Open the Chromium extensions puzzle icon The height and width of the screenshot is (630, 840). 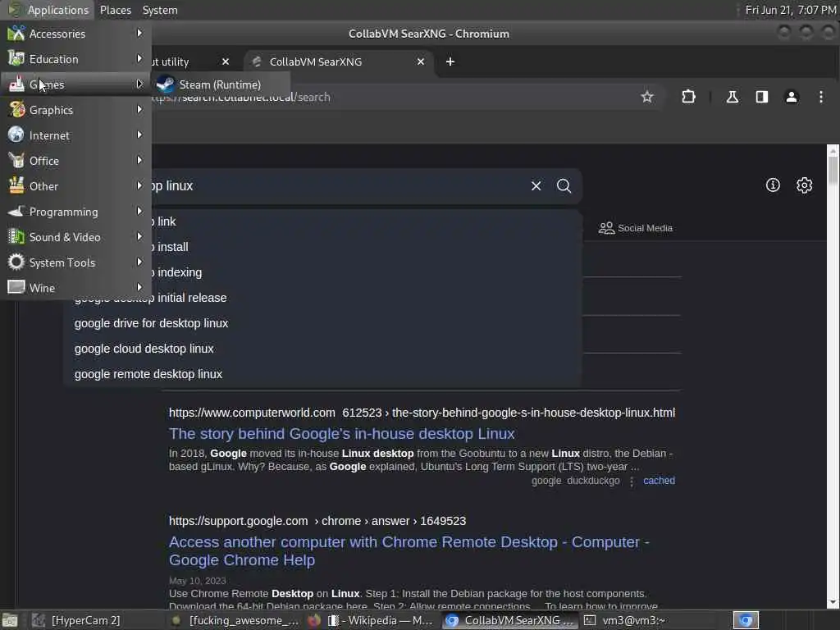click(688, 97)
